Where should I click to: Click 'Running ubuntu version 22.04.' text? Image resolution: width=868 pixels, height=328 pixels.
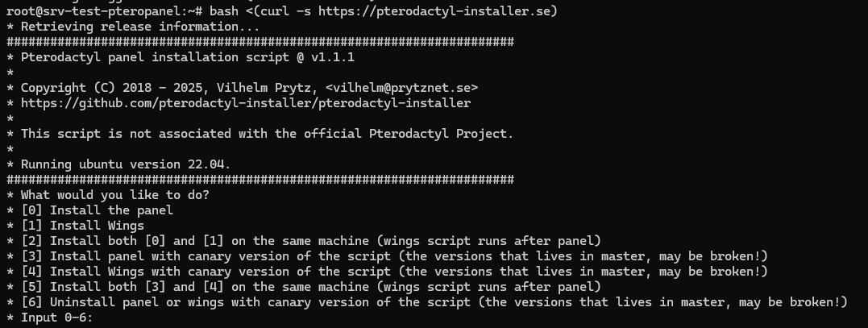click(x=126, y=165)
